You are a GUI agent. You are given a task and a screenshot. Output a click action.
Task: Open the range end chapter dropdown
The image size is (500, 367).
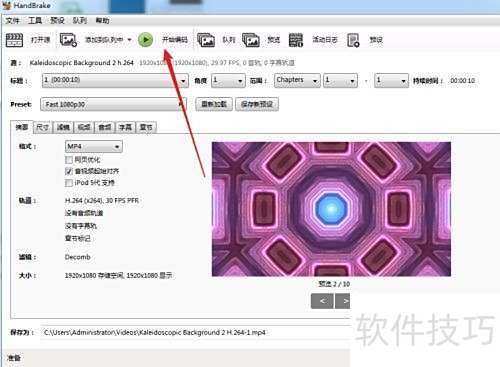coord(391,80)
